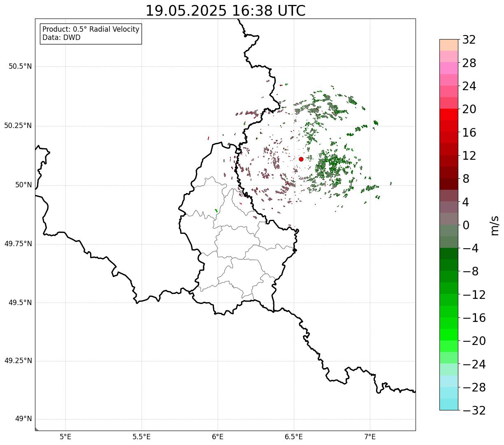Click the colorbar 'm/s' unit label
This screenshot has width=504, height=445.
point(495,225)
